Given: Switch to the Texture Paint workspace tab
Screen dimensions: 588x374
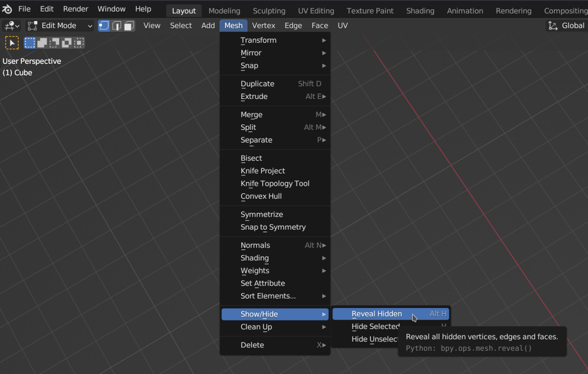Looking at the screenshot, I should click(370, 11).
